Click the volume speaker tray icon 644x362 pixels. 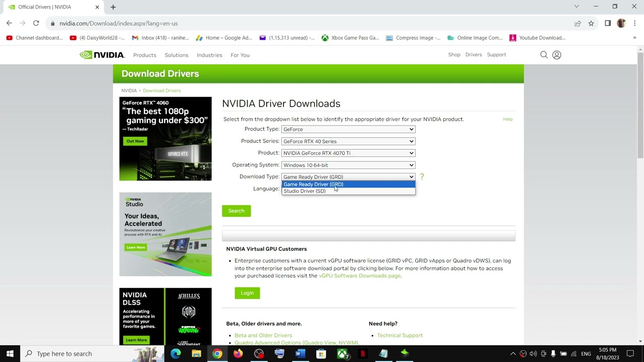tap(533, 353)
